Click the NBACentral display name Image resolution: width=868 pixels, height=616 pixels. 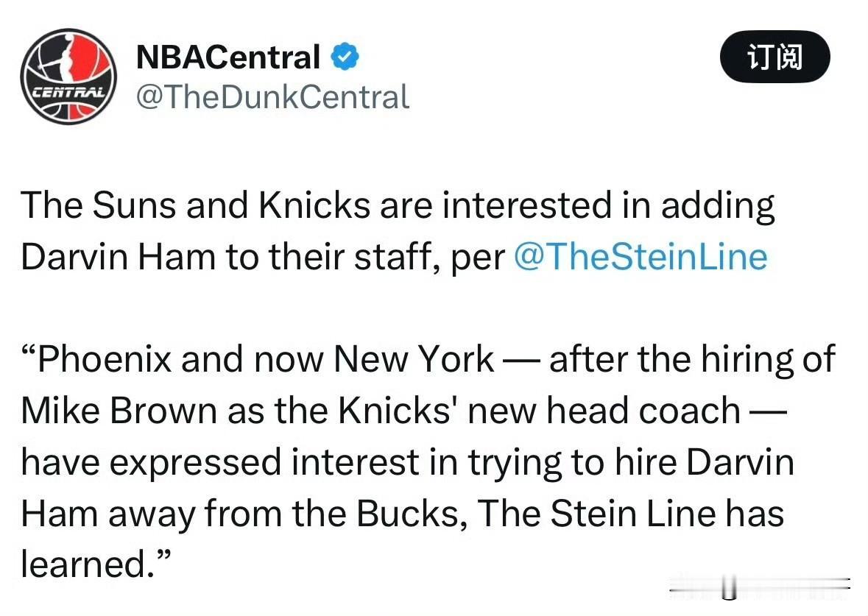tap(228, 57)
